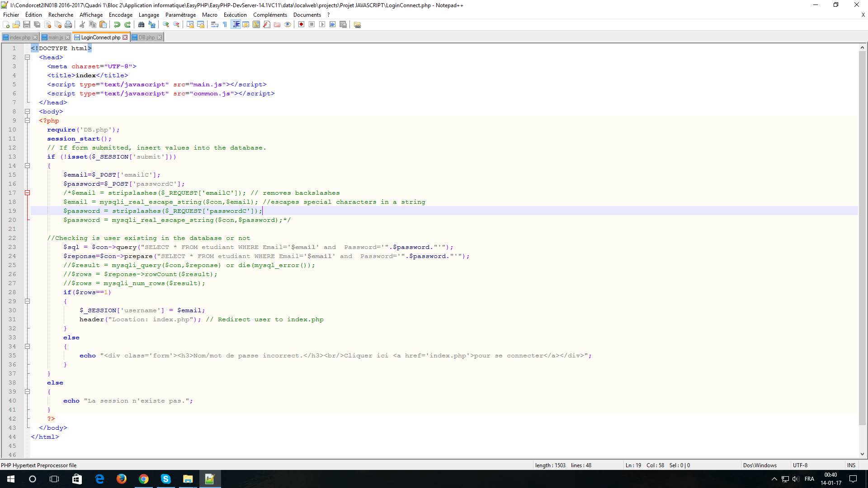Click the Copy toolbar icon
The width and height of the screenshot is (868, 488).
pyautogui.click(x=93, y=25)
